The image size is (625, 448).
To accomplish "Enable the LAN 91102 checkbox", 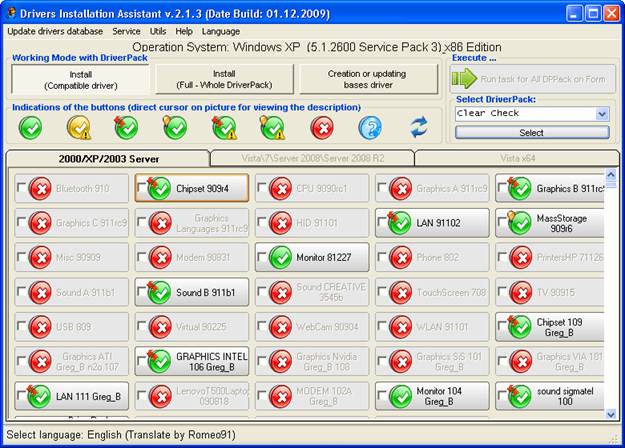I will coord(382,224).
